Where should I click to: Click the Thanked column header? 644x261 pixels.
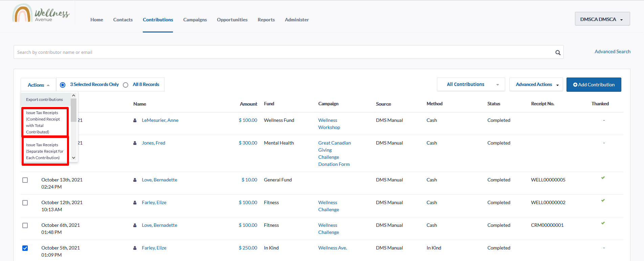(x=600, y=104)
